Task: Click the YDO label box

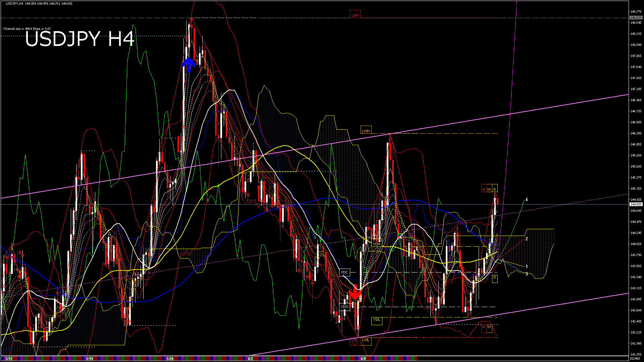Action: click(x=344, y=307)
